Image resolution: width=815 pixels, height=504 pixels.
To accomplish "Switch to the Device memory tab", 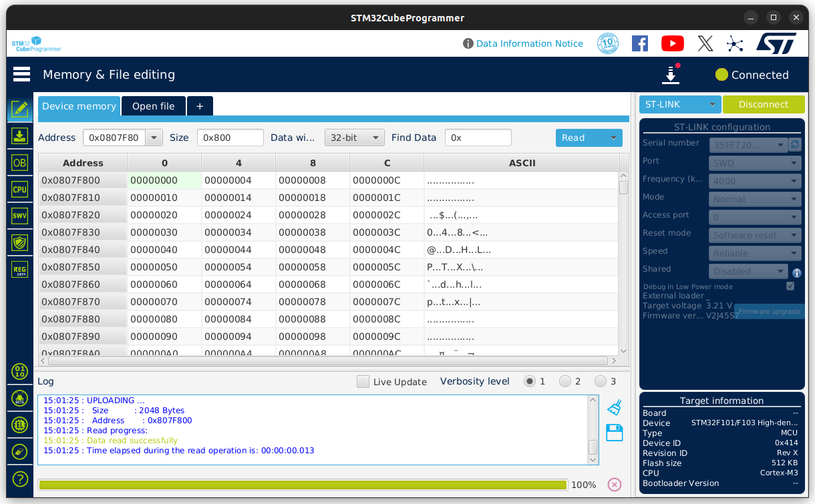I will point(79,106).
